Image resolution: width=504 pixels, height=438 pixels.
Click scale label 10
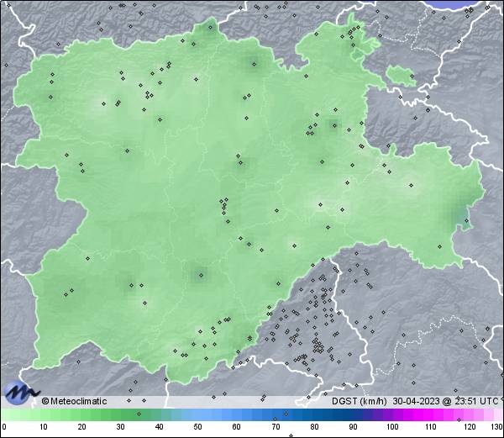click(x=44, y=427)
